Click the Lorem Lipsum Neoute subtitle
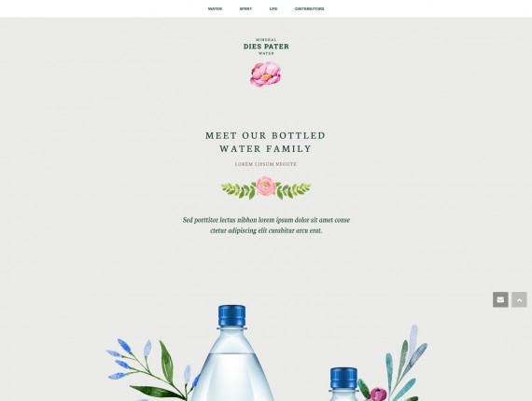532x401 pixels. [x=266, y=164]
